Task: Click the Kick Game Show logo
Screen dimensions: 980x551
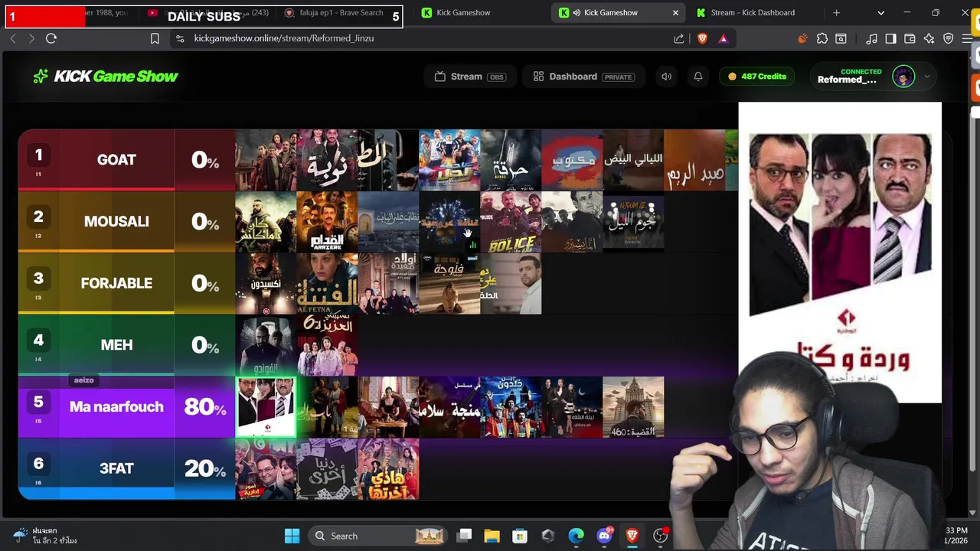Action: tap(105, 76)
